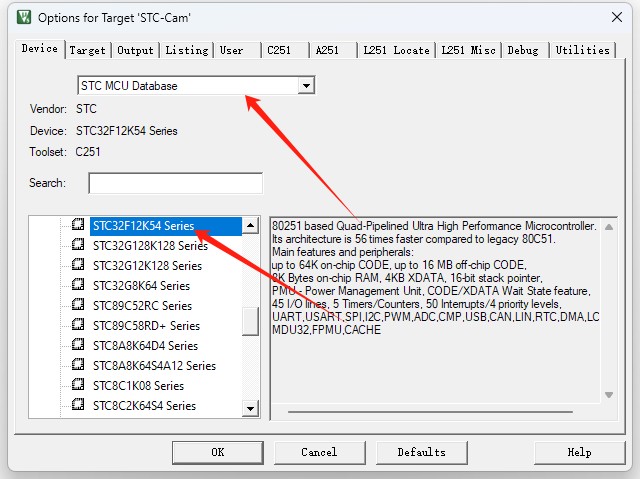Click the chip icon beside STC32G128K128 Series
The width and height of the screenshot is (640, 479).
tap(78, 244)
